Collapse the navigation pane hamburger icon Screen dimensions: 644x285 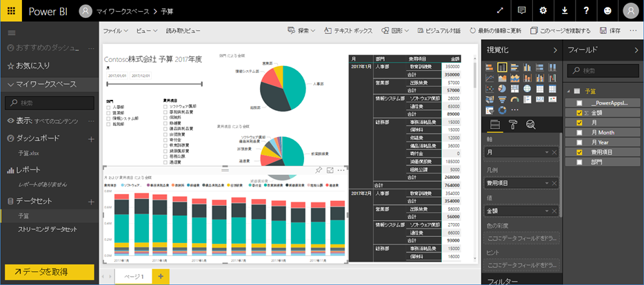tap(12, 33)
